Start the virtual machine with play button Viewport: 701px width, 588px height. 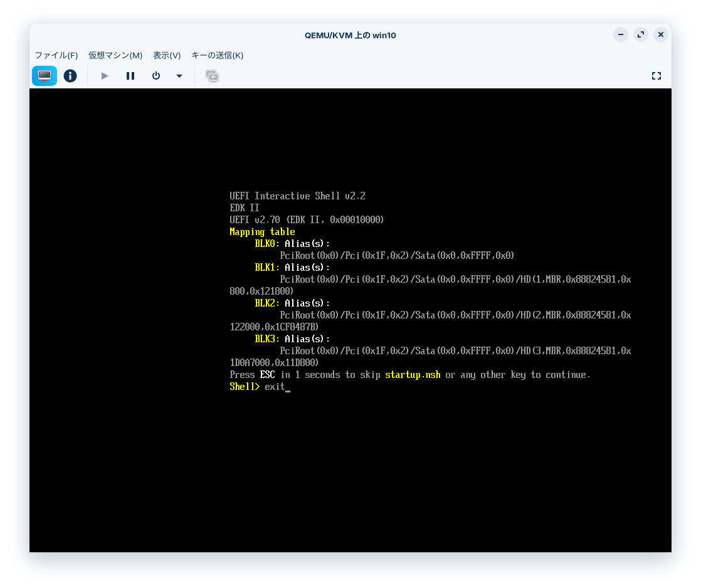(x=105, y=76)
